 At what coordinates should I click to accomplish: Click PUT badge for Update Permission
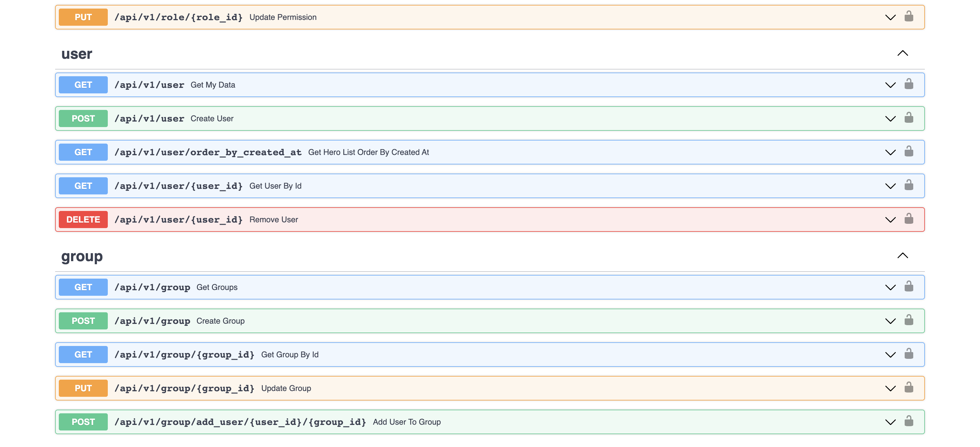pos(83,17)
